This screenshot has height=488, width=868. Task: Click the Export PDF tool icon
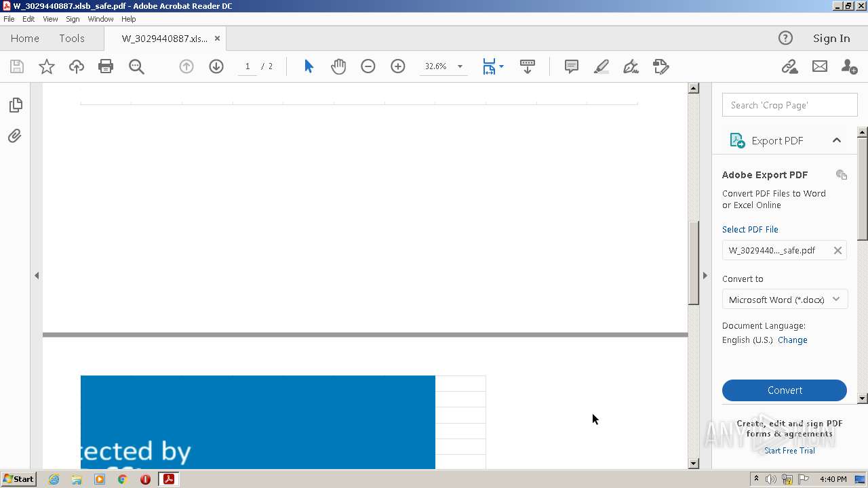point(737,140)
